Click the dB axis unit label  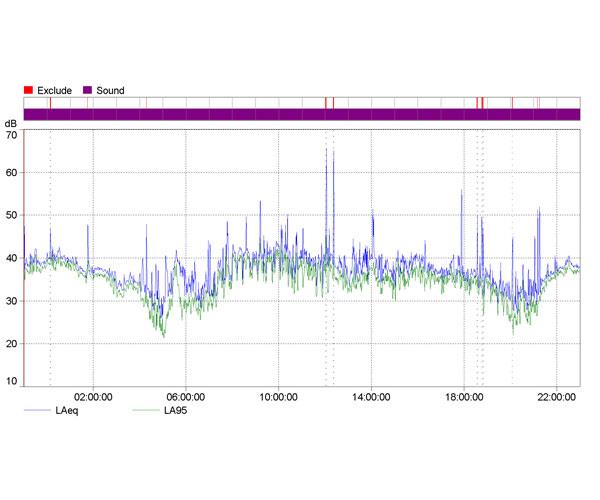pos(11,122)
